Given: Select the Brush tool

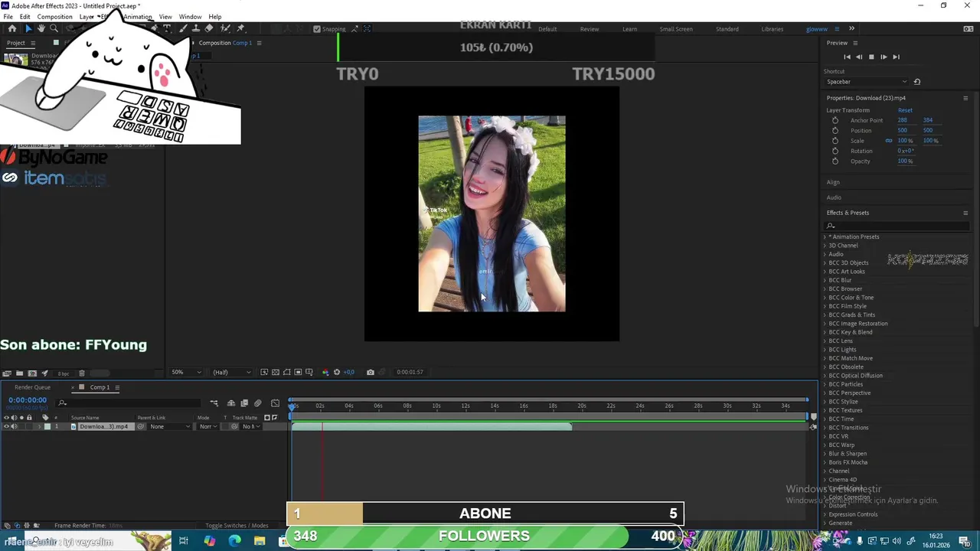Looking at the screenshot, I should (184, 28).
